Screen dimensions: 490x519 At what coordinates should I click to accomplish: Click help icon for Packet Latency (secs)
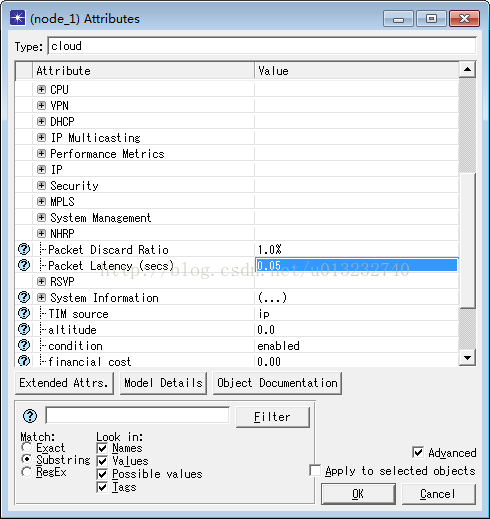[24, 265]
